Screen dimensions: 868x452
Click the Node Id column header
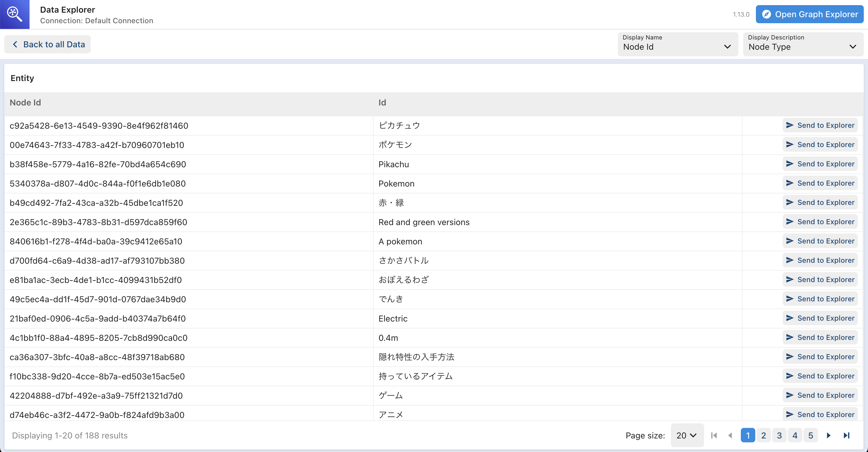pos(25,103)
